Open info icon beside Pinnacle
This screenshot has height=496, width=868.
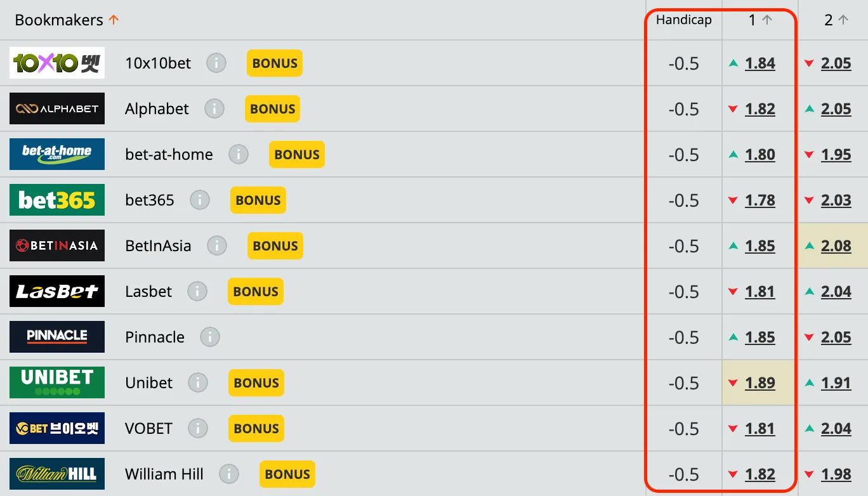210,337
